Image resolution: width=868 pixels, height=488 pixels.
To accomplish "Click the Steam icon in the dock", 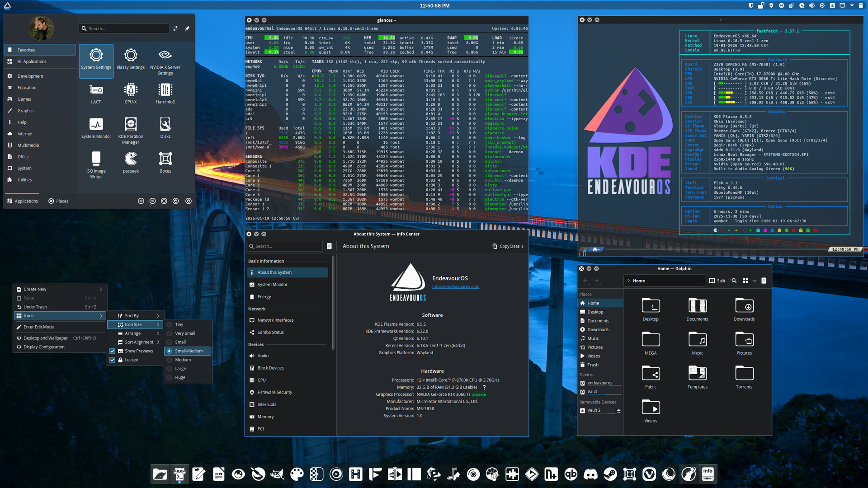I will point(610,474).
